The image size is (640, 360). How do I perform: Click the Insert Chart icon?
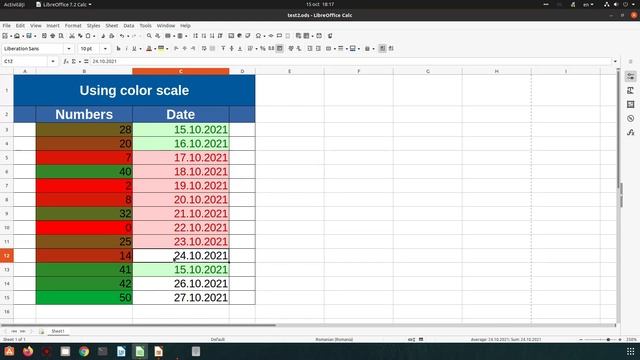click(x=239, y=36)
